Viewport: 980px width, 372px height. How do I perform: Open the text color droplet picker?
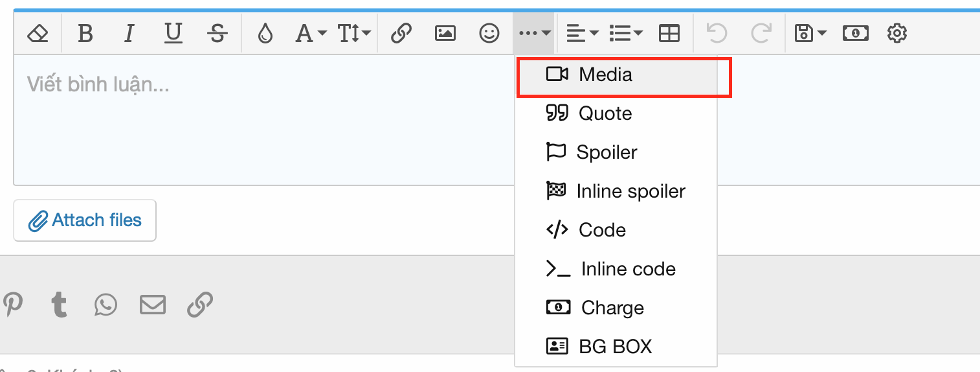coord(265,33)
